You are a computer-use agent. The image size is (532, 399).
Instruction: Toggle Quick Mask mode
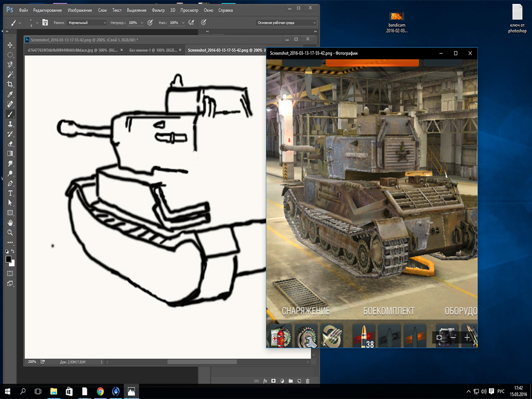[x=10, y=273]
